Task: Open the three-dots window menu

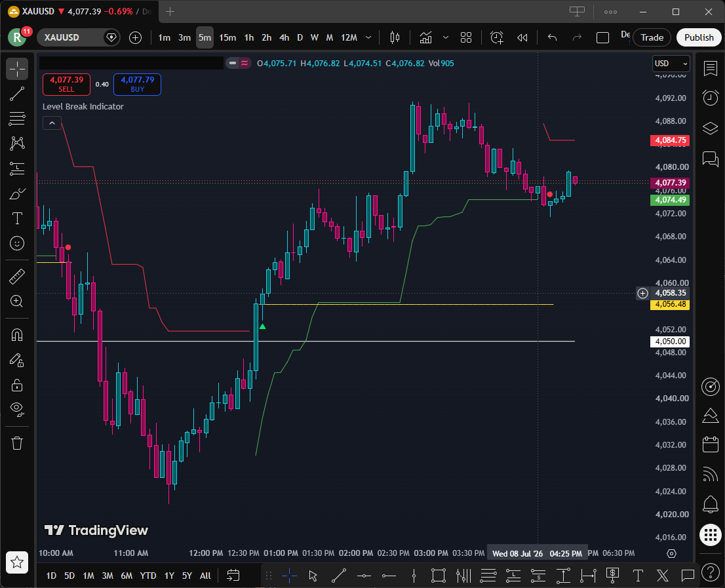Action: click(610, 12)
